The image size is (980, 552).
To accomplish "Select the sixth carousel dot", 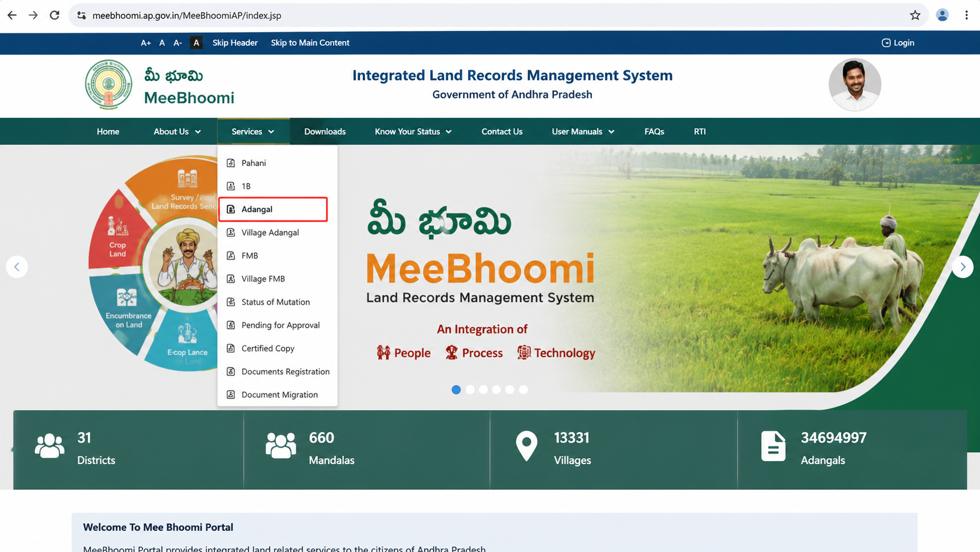I will (x=523, y=390).
